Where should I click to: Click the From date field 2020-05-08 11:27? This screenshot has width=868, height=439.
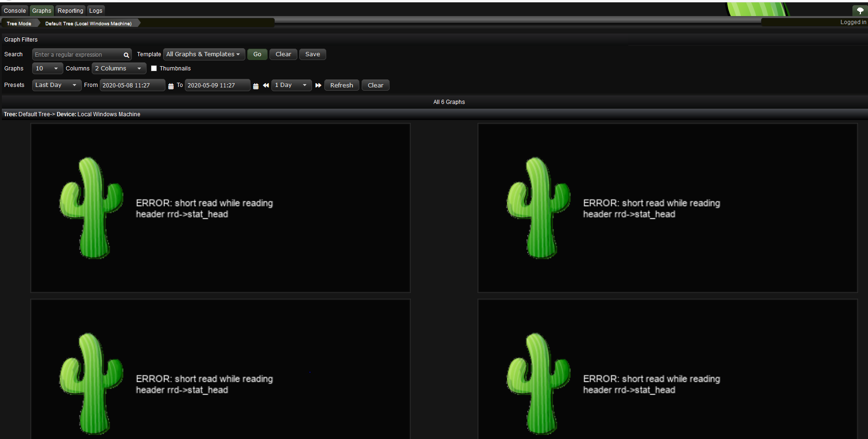click(132, 86)
